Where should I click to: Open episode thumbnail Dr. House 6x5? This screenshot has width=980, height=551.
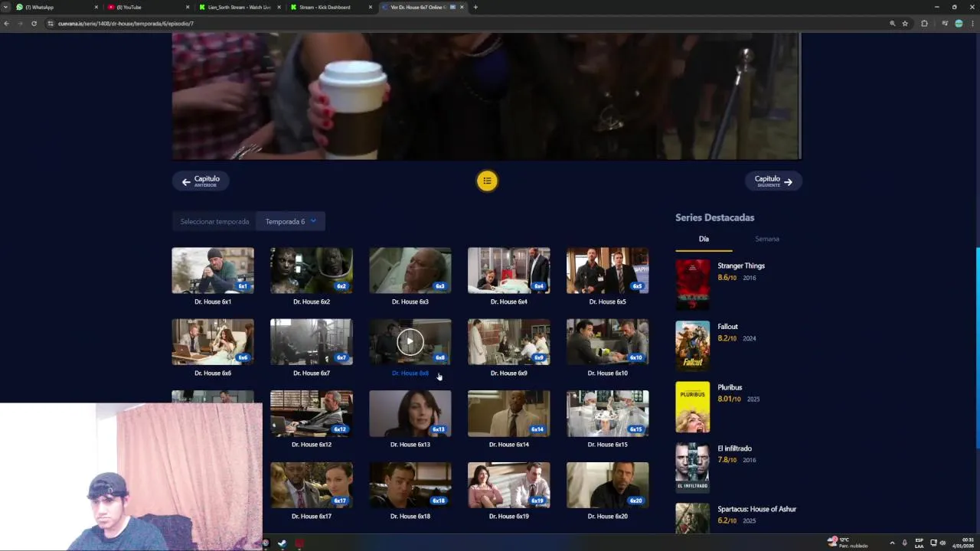click(608, 270)
